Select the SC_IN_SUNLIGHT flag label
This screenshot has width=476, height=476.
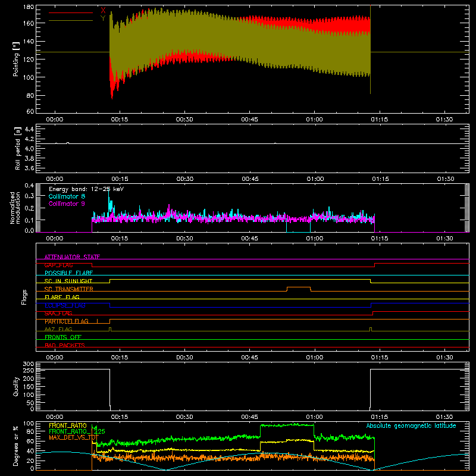pos(68,281)
